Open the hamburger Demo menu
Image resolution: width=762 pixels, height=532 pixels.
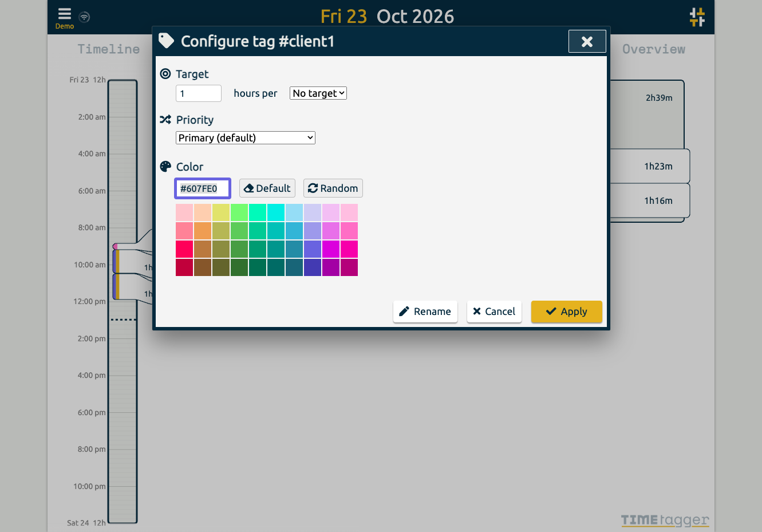pyautogui.click(x=65, y=18)
